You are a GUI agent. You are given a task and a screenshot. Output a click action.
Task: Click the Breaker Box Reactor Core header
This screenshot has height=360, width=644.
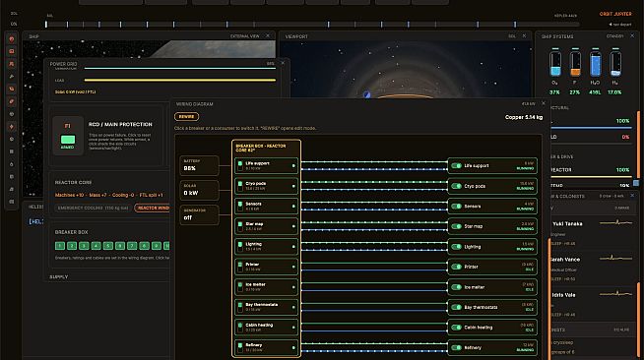(261, 148)
